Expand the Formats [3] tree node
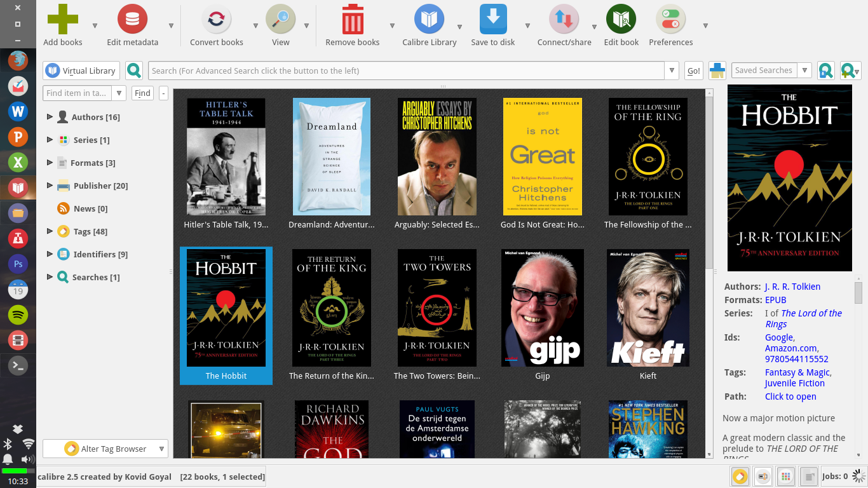 (x=50, y=163)
